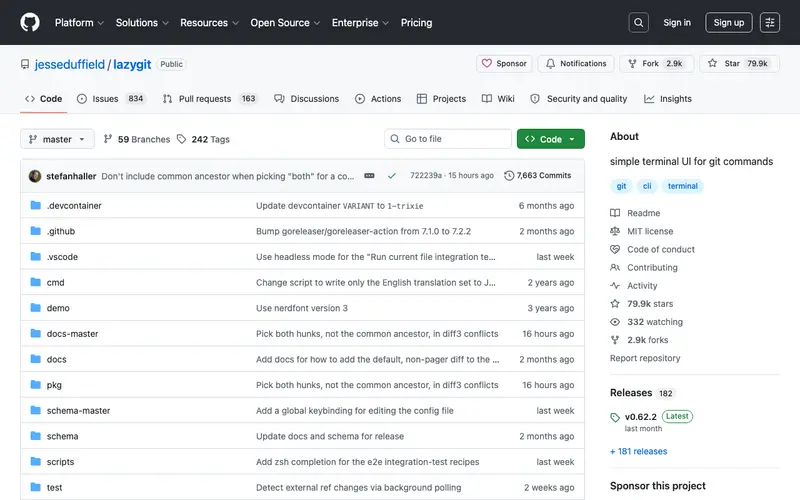The image size is (800, 500).
Task: Open the Insights tab
Action: click(x=668, y=98)
